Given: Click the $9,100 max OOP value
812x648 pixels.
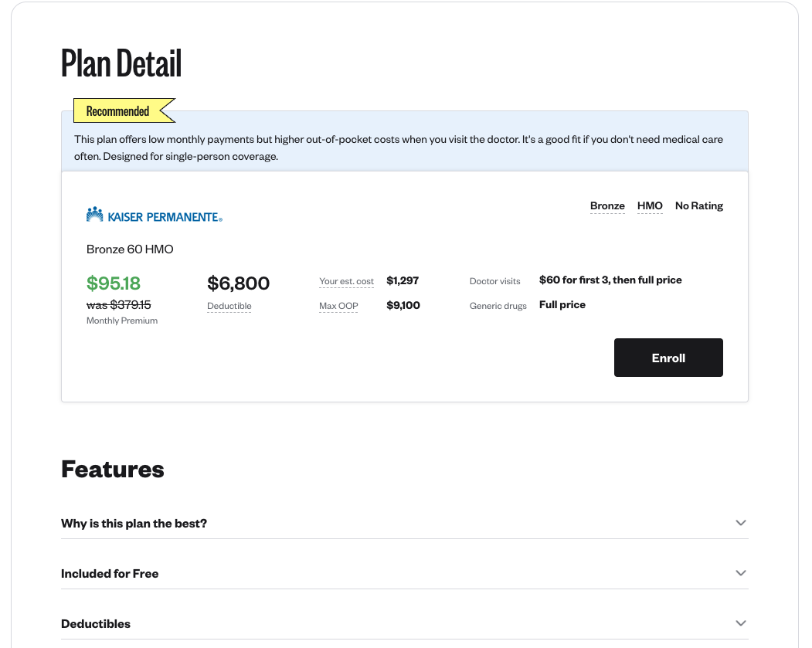Looking at the screenshot, I should (403, 305).
